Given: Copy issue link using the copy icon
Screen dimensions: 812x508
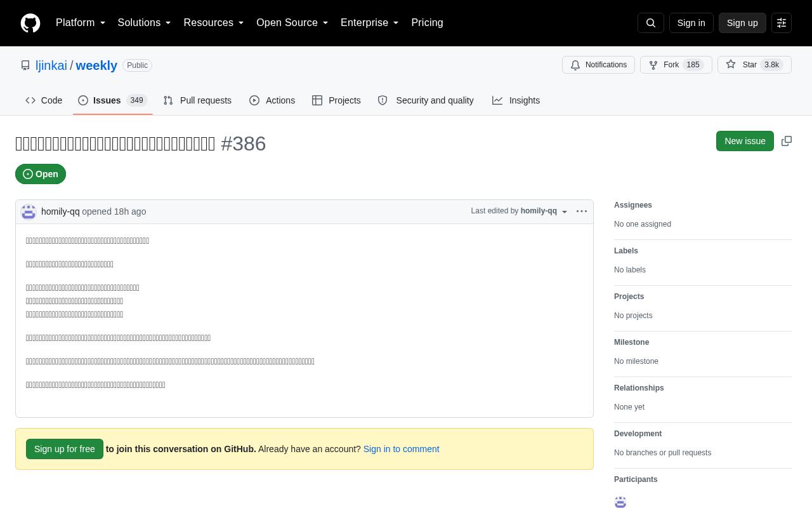Looking at the screenshot, I should [787, 141].
